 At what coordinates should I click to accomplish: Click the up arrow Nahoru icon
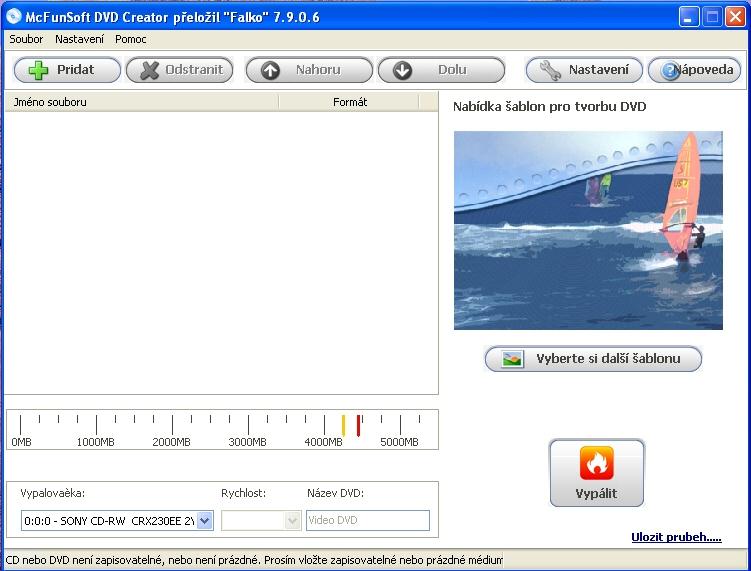[270, 70]
